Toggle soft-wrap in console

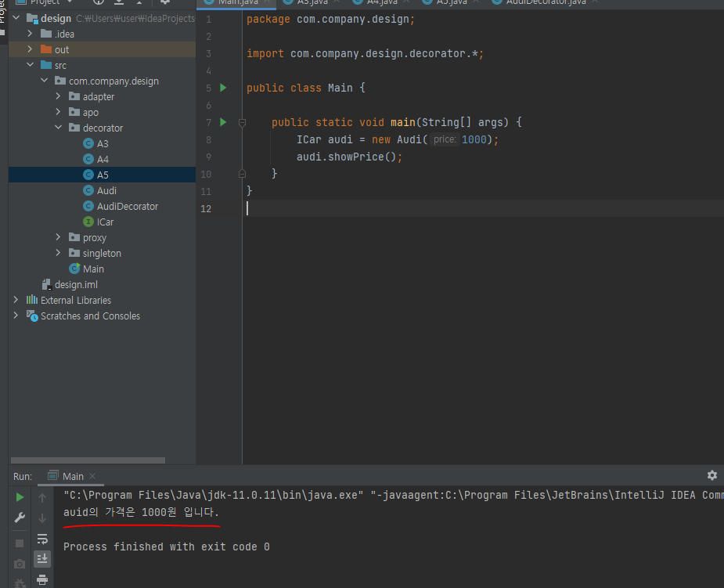(42, 539)
